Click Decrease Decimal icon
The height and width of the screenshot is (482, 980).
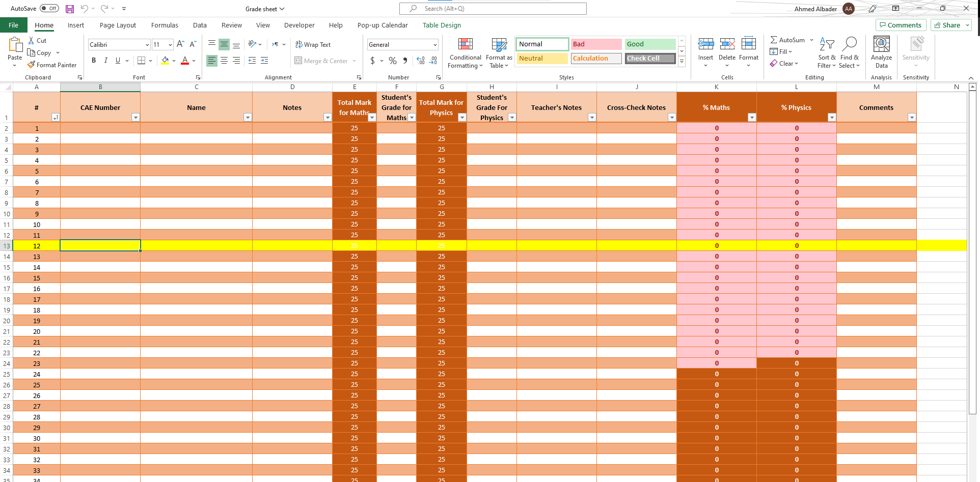tap(433, 61)
